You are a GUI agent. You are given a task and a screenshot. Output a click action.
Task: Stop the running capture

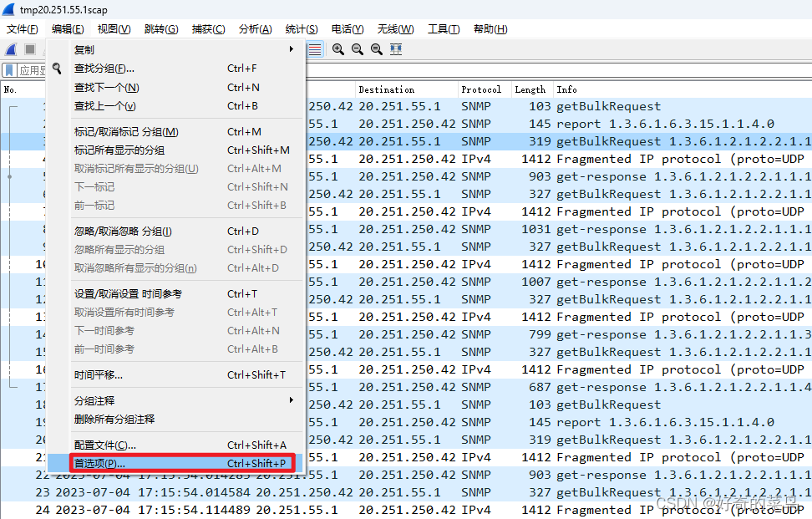coord(30,49)
